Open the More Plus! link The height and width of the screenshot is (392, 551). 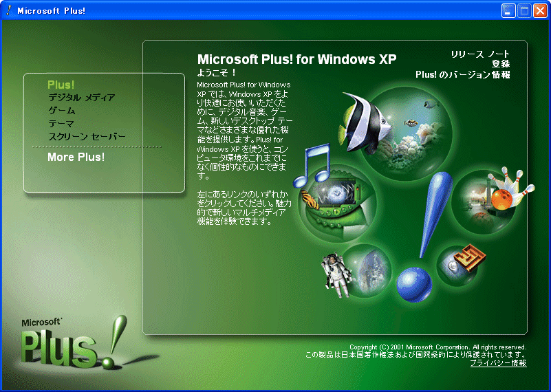(x=76, y=157)
